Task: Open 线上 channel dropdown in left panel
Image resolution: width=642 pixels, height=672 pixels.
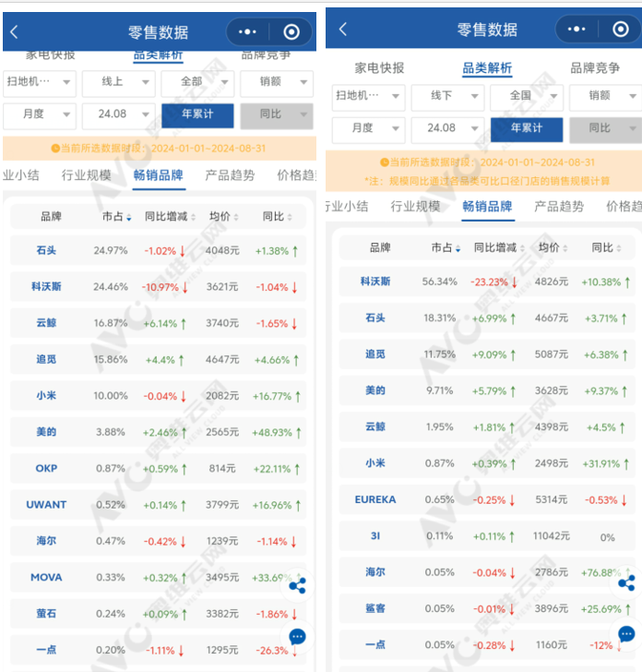Action: 119,82
